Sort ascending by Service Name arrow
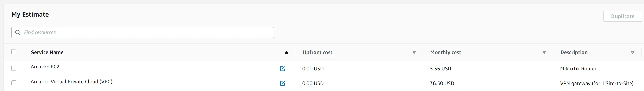Screen dimensions: 644x91 click(287, 53)
